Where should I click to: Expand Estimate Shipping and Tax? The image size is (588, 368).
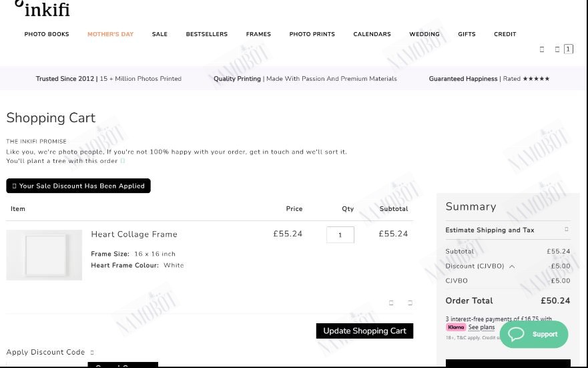(x=508, y=230)
